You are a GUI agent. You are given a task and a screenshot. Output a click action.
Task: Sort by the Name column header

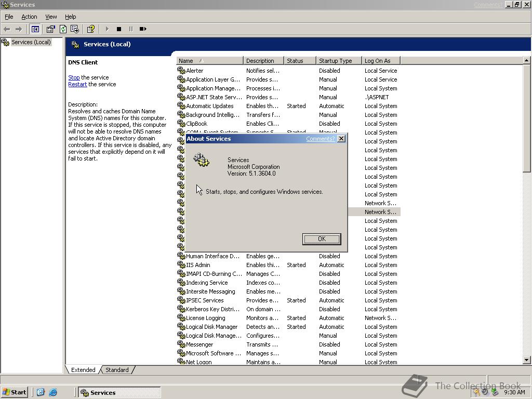[210, 61]
